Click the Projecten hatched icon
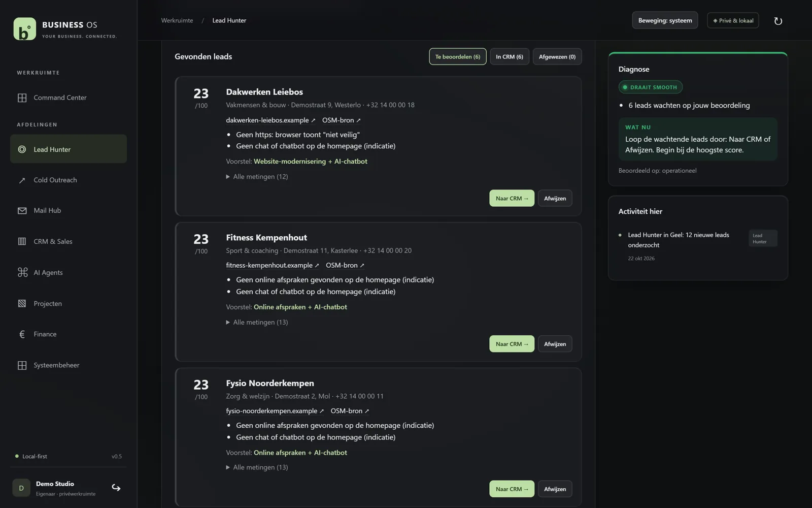 (x=22, y=303)
